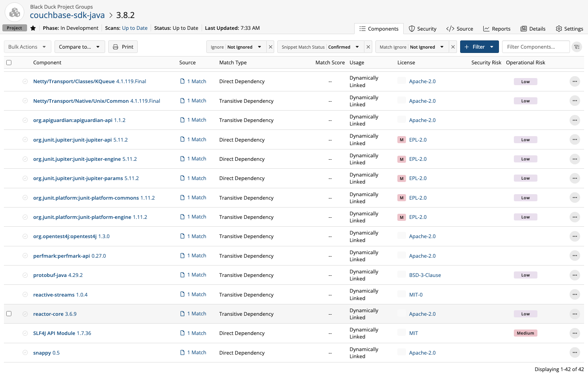Click the M license risk badge for junit-platform-engine
The height and width of the screenshot is (375, 588).
[402, 217]
